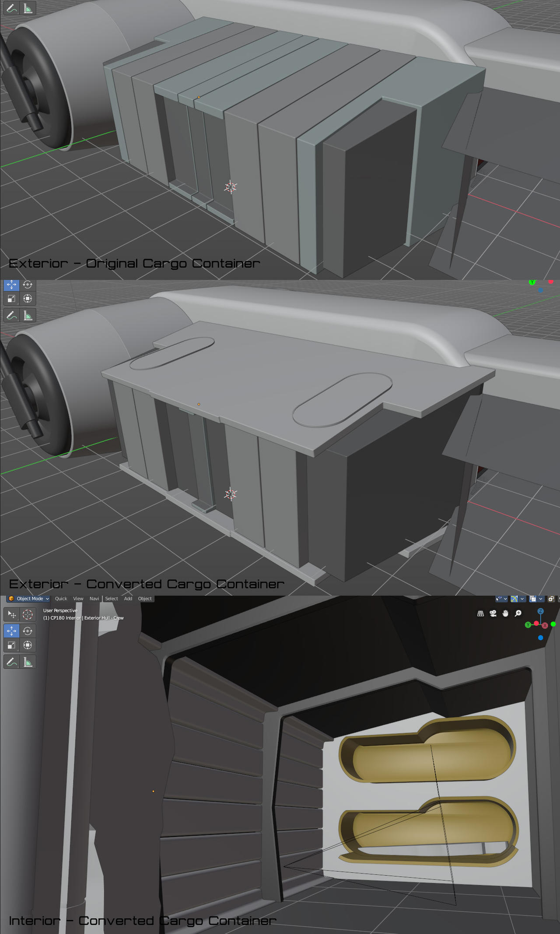Click the 'CP180 Interior | Exterior Hull - Crew' text
Image resolution: width=560 pixels, height=934 pixels.
pyautogui.click(x=87, y=618)
